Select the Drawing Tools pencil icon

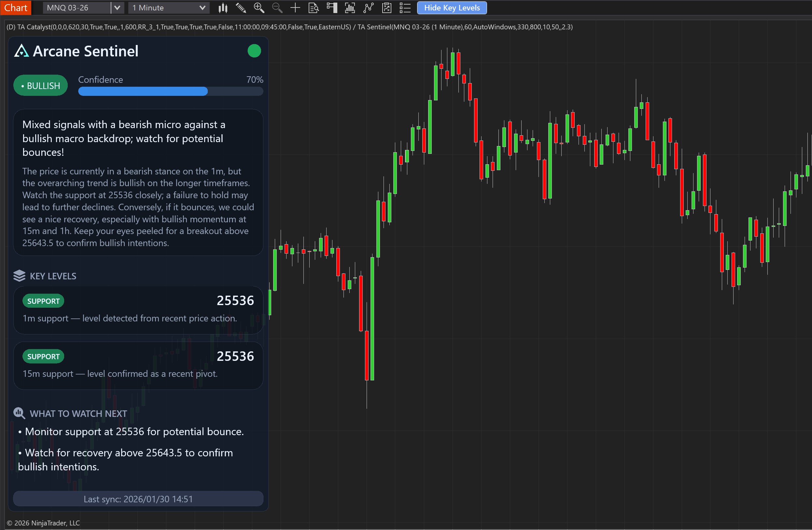click(x=241, y=8)
